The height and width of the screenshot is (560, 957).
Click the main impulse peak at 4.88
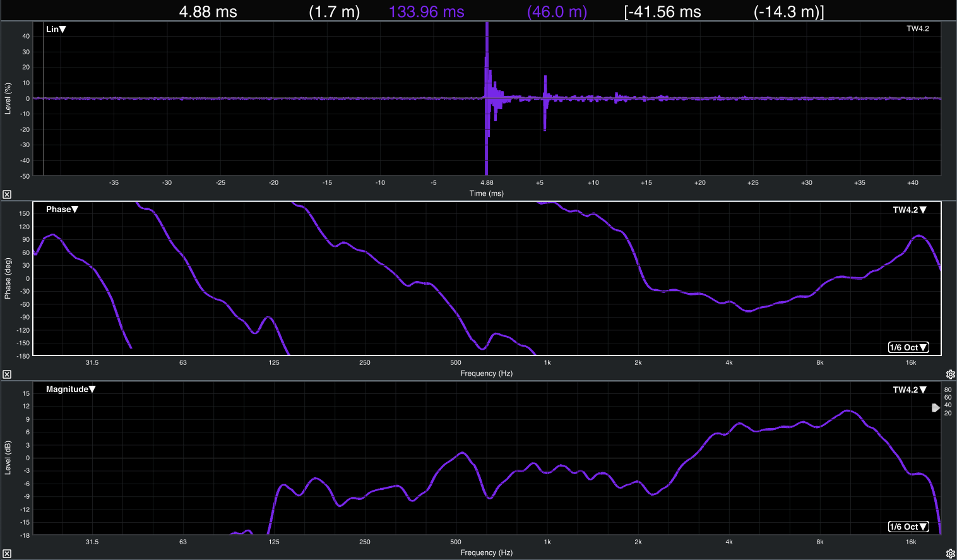(x=487, y=38)
